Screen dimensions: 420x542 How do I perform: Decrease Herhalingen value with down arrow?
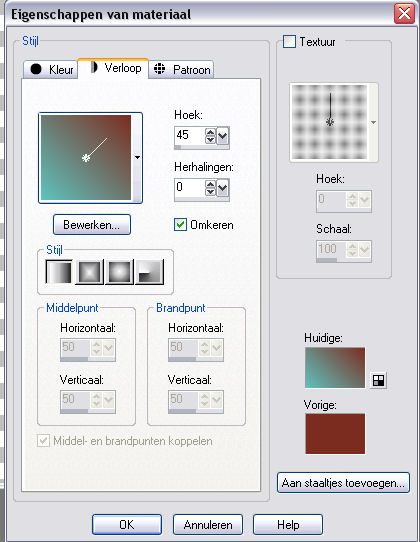[210, 192]
